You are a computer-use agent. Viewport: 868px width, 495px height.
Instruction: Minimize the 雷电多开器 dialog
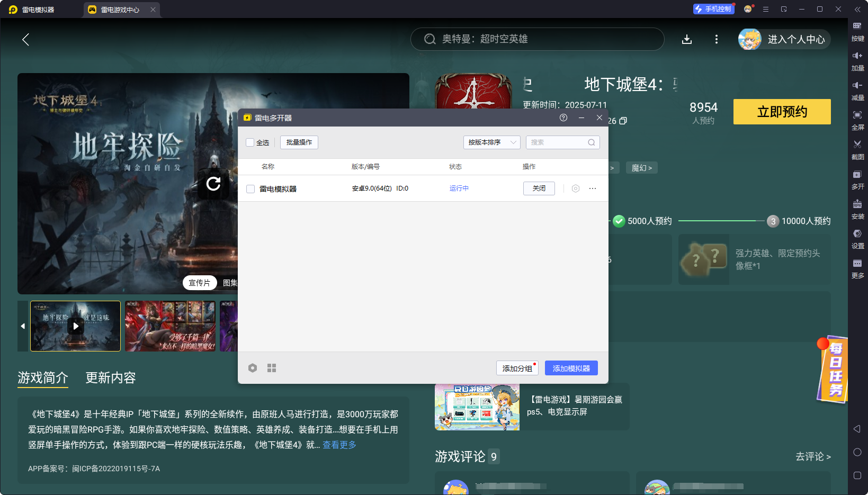tap(581, 118)
